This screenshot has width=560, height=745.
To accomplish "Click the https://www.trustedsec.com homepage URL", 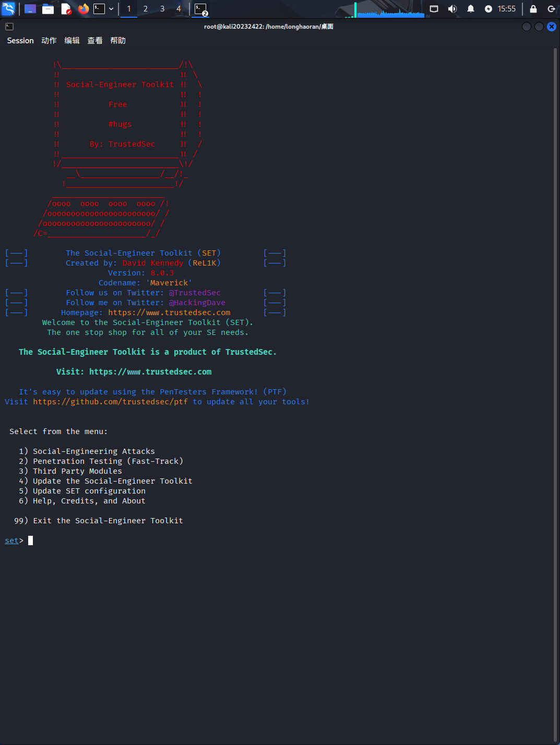I will [169, 313].
